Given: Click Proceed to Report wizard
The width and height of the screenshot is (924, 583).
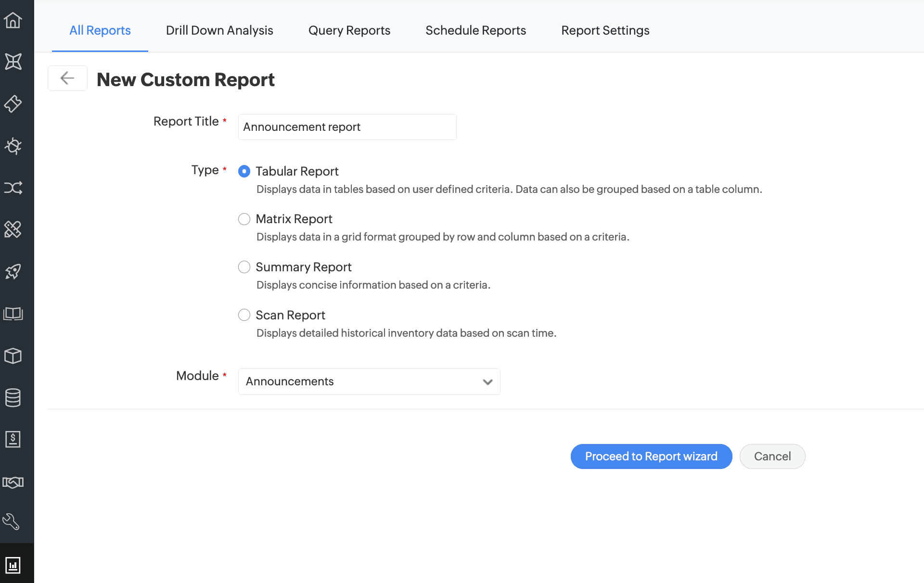Looking at the screenshot, I should 651,456.
